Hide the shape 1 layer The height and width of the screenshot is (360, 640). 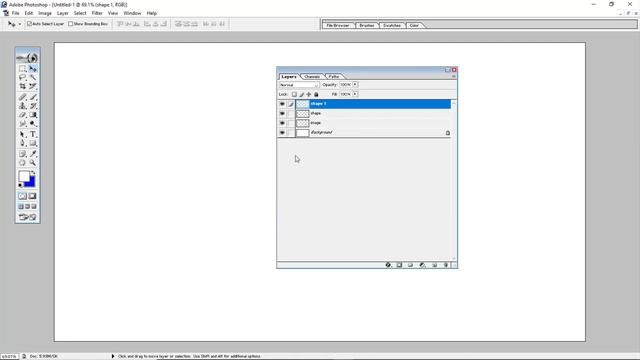282,104
